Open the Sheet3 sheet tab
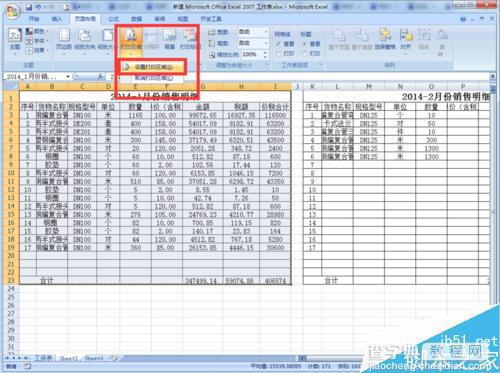 pyautogui.click(x=94, y=359)
